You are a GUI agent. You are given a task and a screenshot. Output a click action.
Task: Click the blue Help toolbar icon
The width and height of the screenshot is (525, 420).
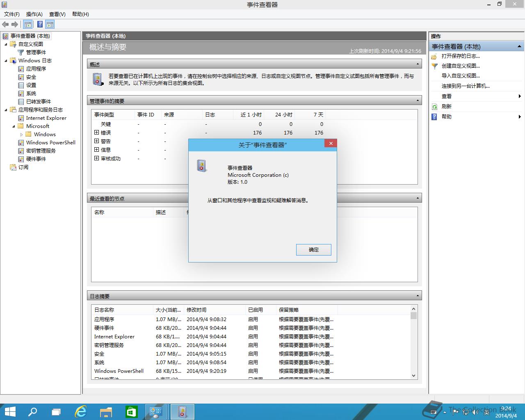click(x=40, y=24)
